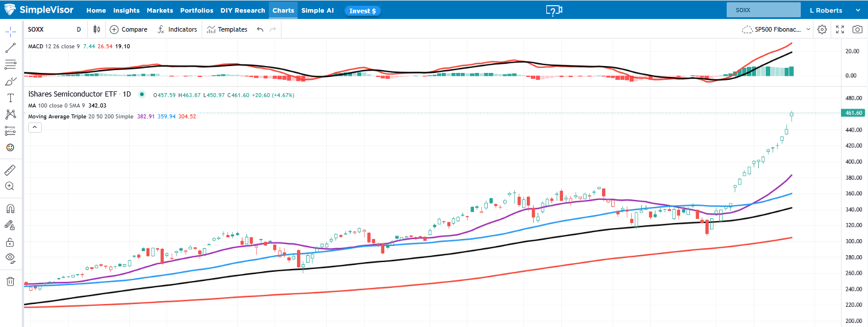Select the Fibonacci retracement tool
This screenshot has width=868, height=327.
tap(10, 64)
